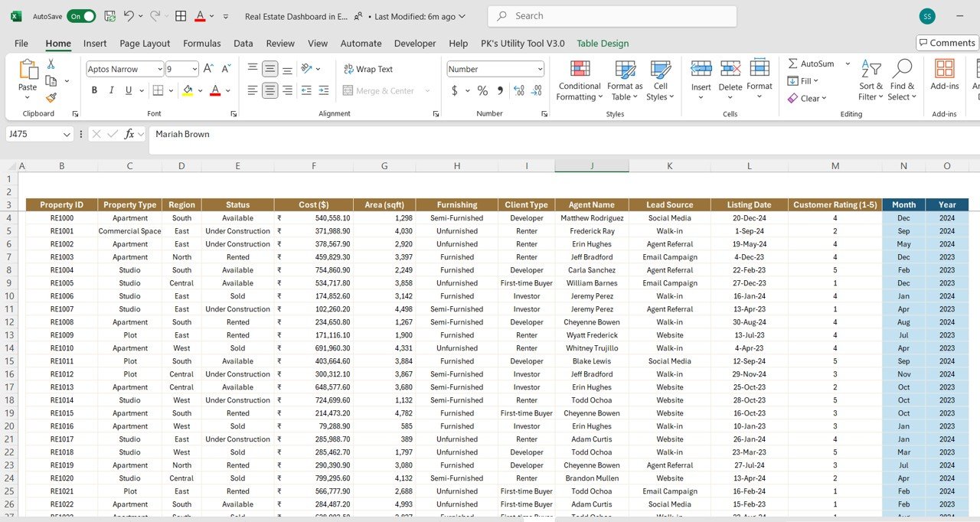
Task: Click the AutoSum button
Action: (x=812, y=64)
